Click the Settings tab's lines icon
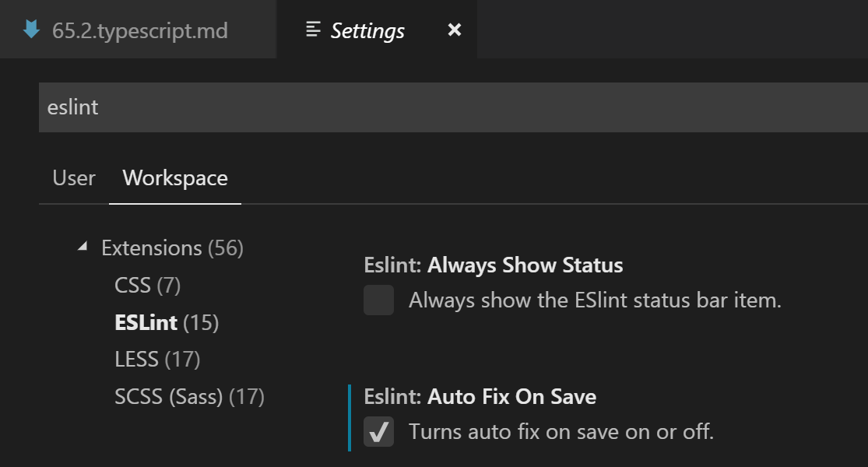 (314, 30)
